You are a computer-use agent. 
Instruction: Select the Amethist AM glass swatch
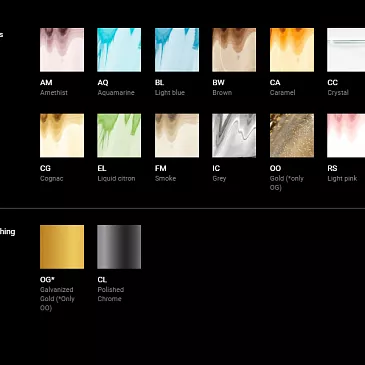tap(62, 50)
